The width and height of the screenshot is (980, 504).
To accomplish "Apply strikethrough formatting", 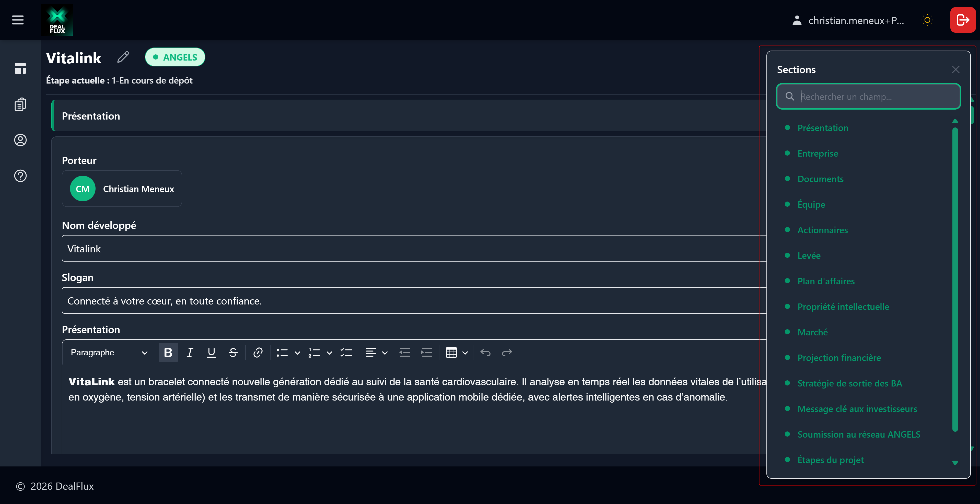I will 233,353.
